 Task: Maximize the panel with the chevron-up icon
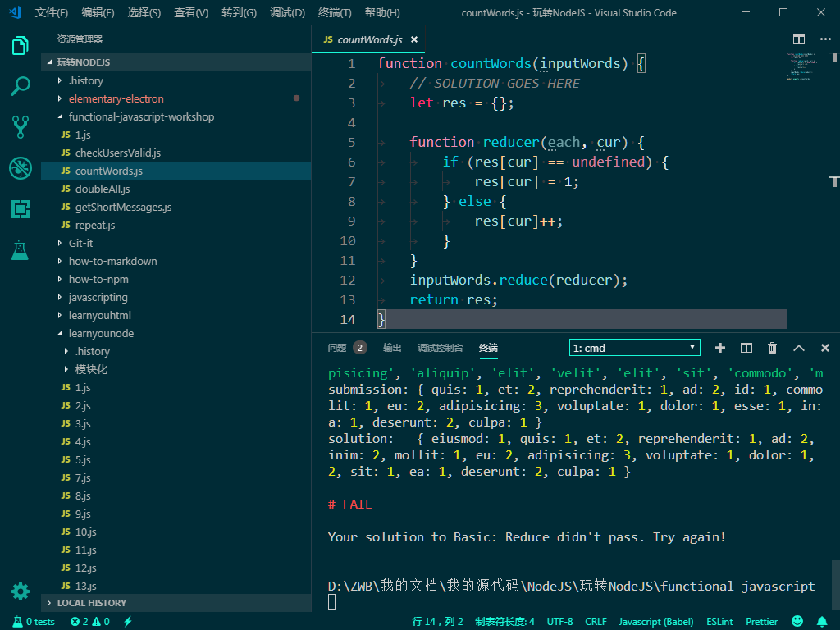coord(798,348)
